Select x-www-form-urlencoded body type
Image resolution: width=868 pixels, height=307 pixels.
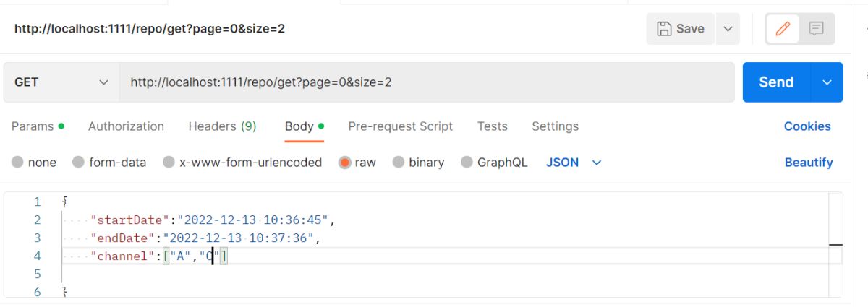[169, 163]
